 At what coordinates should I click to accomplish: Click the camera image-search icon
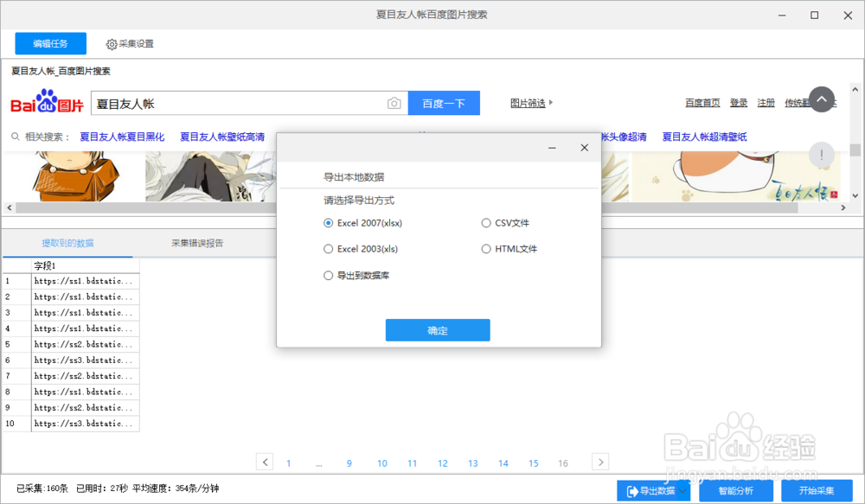[394, 103]
